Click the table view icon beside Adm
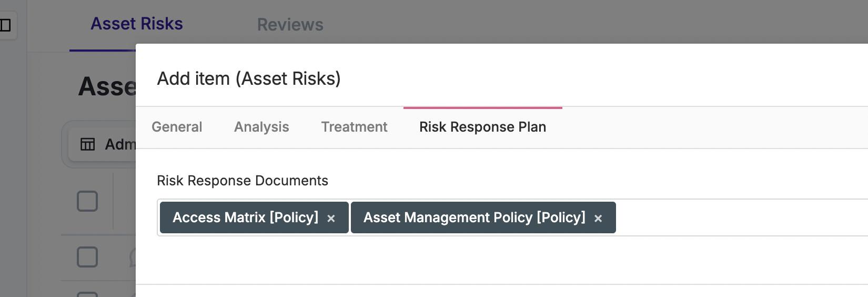The height and width of the screenshot is (297, 868). (x=87, y=144)
